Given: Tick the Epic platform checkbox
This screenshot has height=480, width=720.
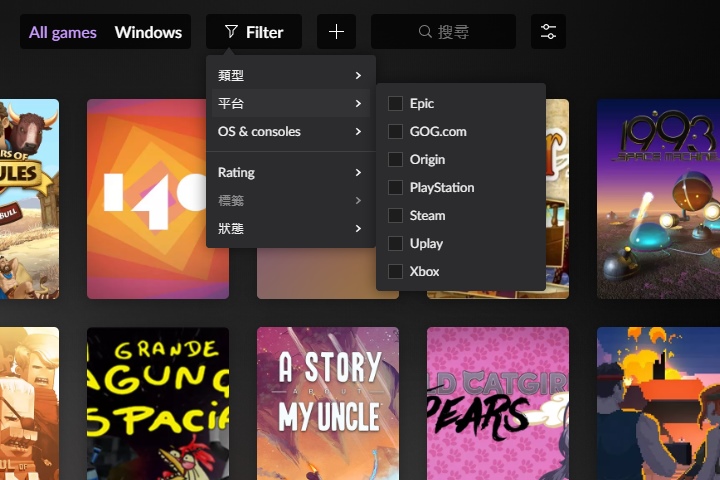Looking at the screenshot, I should click(396, 103).
